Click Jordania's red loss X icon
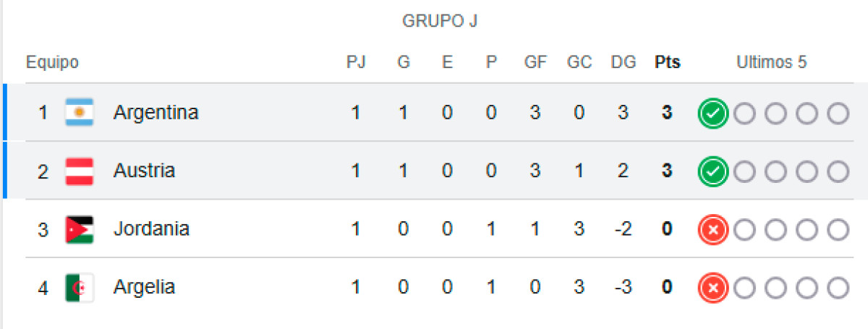The width and height of the screenshot is (868, 329). pos(712,230)
